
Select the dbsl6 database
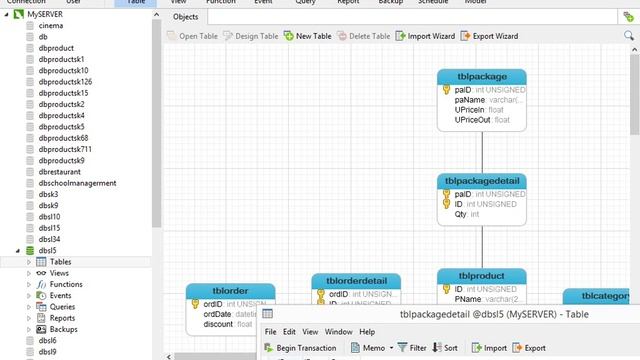47,340
